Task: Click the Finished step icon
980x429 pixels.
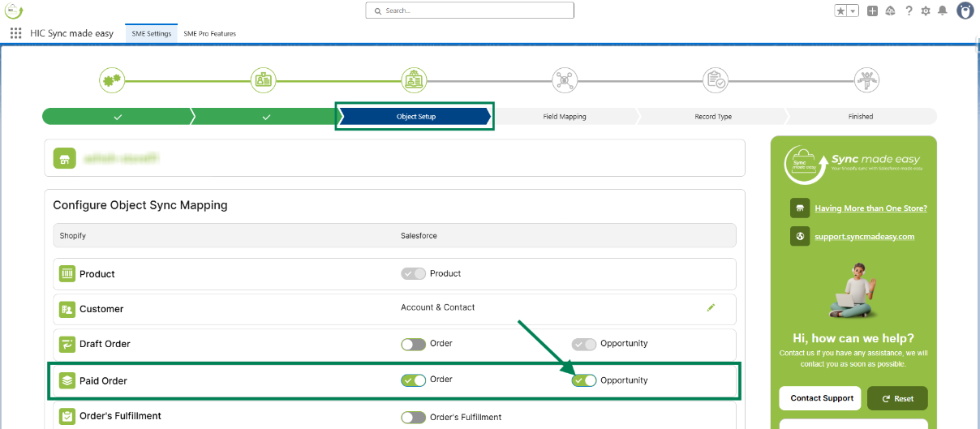Action: tap(866, 80)
